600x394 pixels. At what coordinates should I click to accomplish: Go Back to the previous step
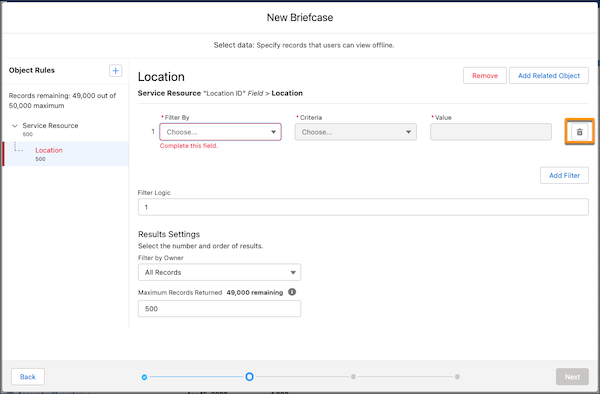coord(28,377)
